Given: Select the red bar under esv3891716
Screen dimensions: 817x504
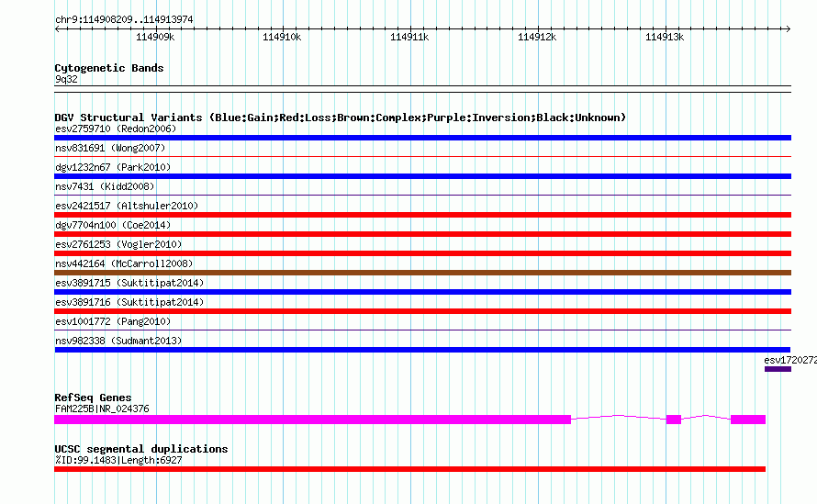Looking at the screenshot, I should (422, 311).
